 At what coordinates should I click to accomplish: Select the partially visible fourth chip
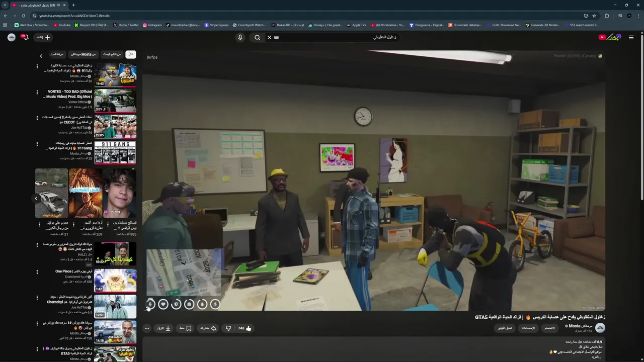pos(58,54)
